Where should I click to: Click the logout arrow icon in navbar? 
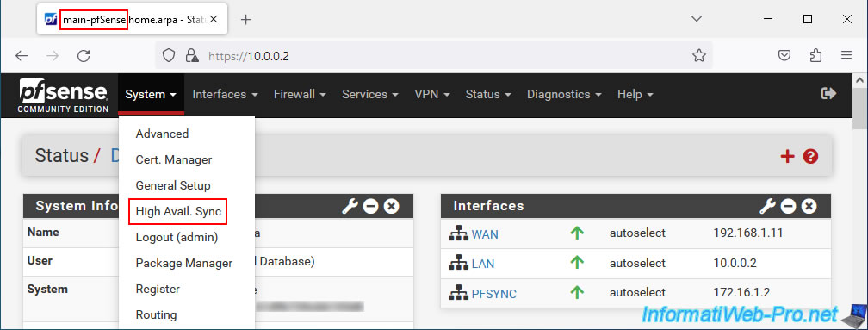pos(828,94)
